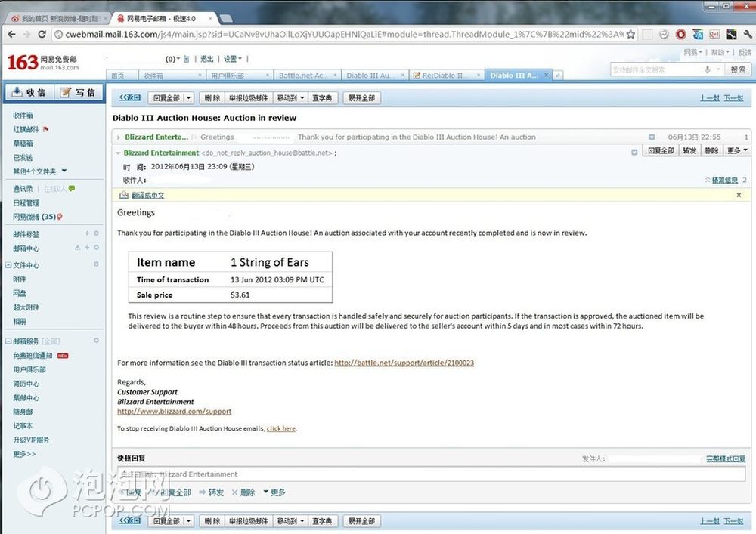Screen dimensions: 756x534
Task: Open 收件箱 inbox in the sidebar
Action: coord(23,115)
